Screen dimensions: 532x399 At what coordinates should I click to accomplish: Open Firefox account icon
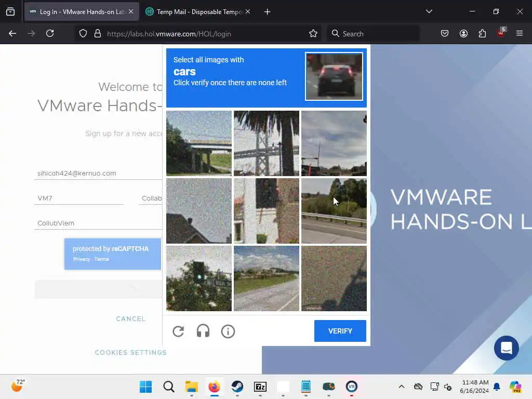(463, 34)
